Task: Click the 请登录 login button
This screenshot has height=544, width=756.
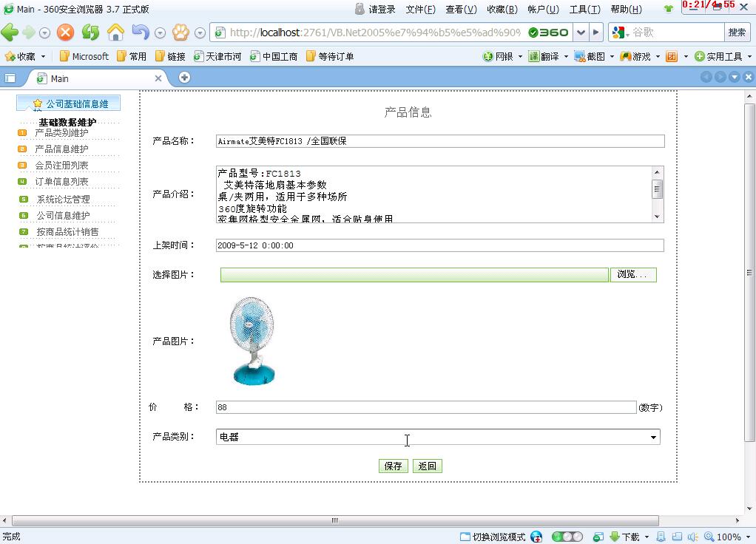Action: (375, 9)
